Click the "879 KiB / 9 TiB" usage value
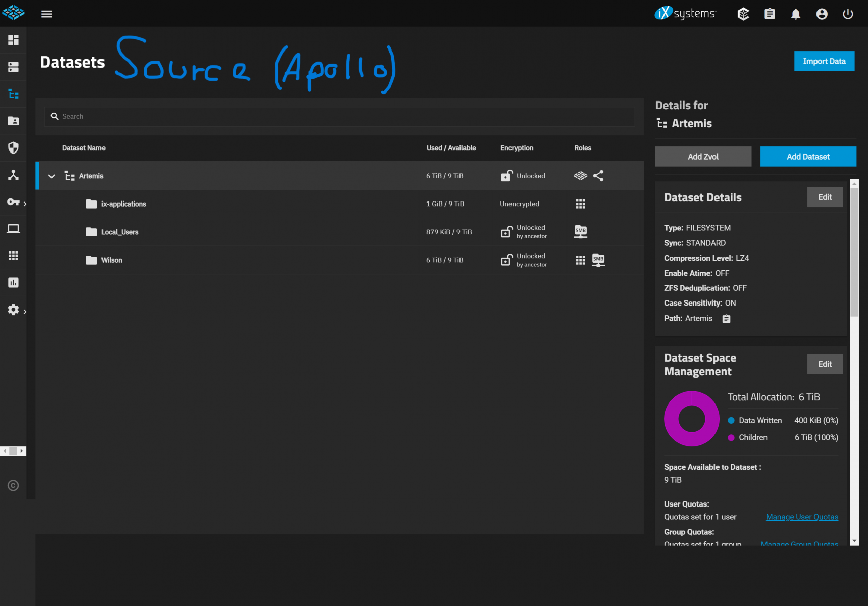This screenshot has height=606, width=868. (449, 232)
